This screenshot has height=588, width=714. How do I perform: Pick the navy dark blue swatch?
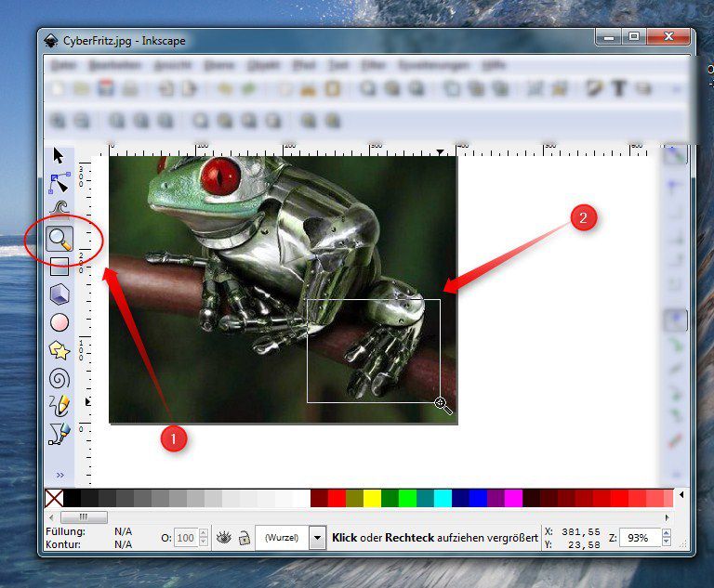click(461, 498)
